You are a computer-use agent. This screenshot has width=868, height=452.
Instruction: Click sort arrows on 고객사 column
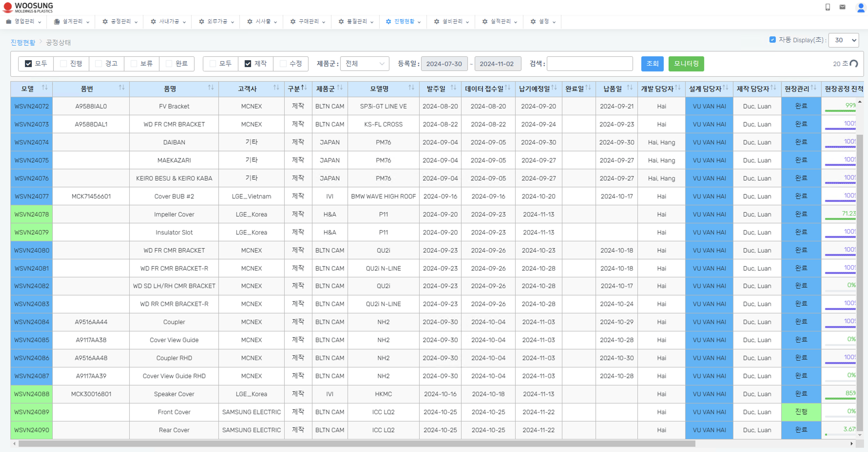276,88
